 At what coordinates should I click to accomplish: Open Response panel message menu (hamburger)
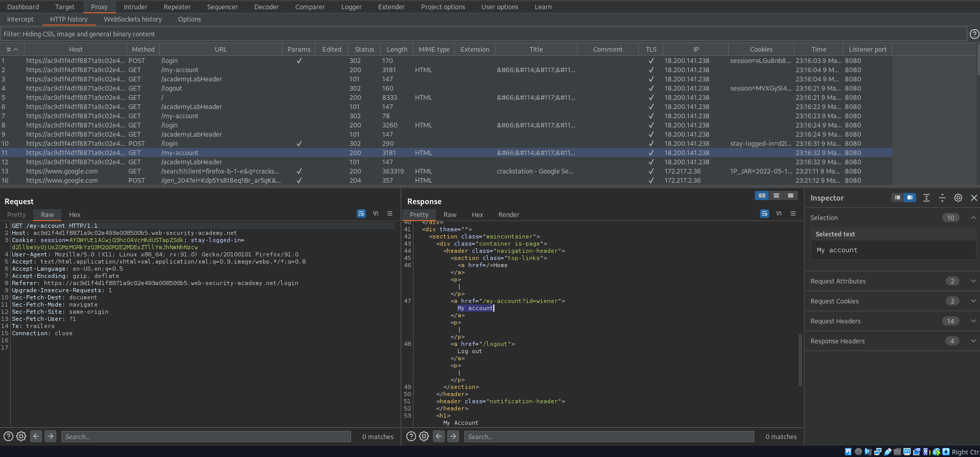coord(793,213)
